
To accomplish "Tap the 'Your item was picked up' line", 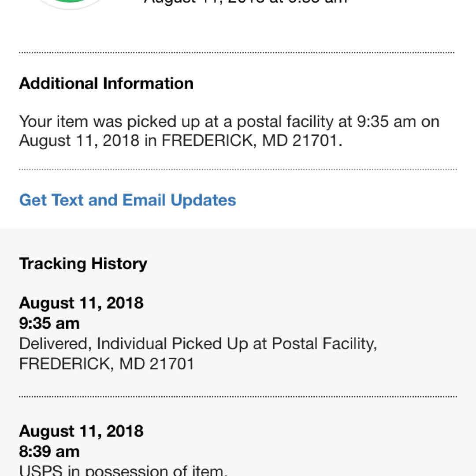I will (x=229, y=121).
